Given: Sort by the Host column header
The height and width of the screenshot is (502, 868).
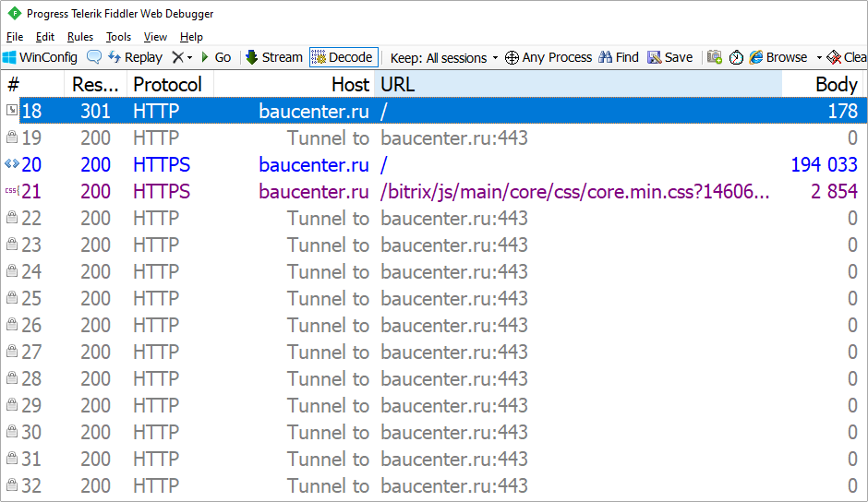Looking at the screenshot, I should click(294, 84).
